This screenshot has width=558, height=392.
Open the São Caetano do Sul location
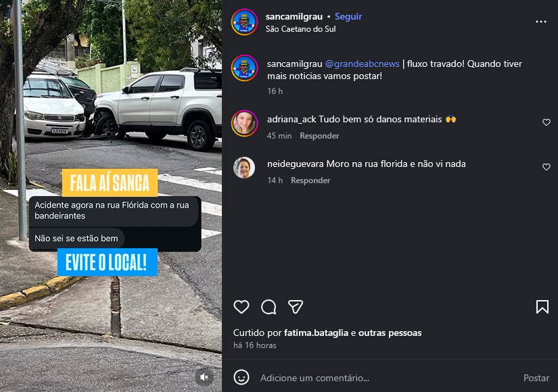pos(301,29)
